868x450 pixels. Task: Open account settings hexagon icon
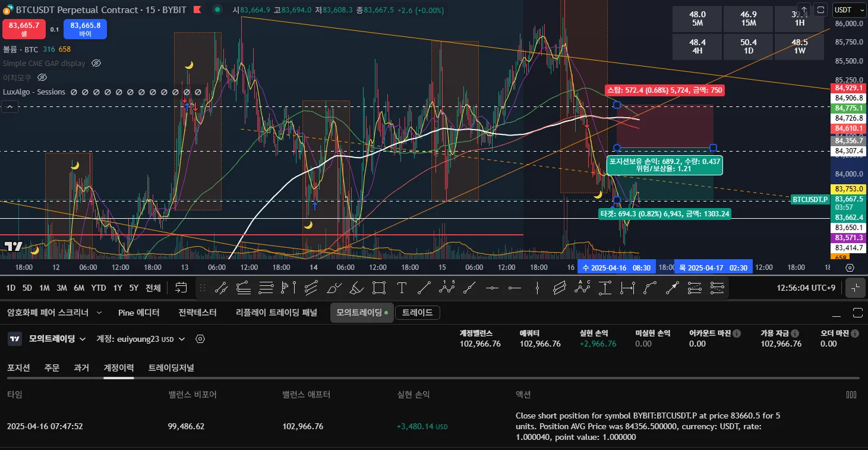[200, 339]
